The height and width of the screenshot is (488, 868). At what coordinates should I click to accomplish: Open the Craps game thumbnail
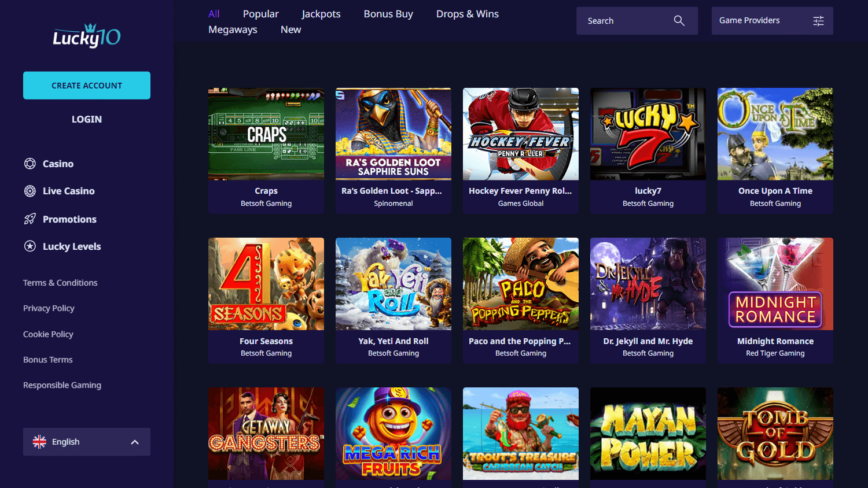coord(266,134)
